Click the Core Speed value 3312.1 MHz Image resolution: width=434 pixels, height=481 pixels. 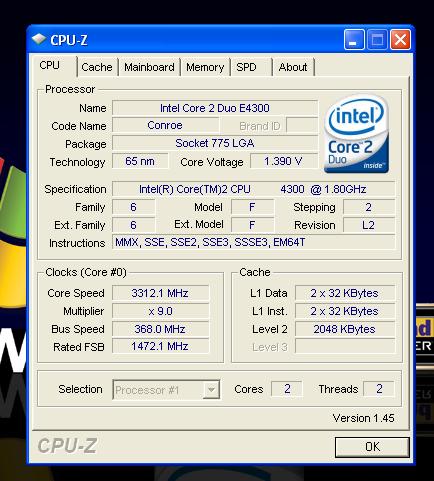(x=160, y=293)
